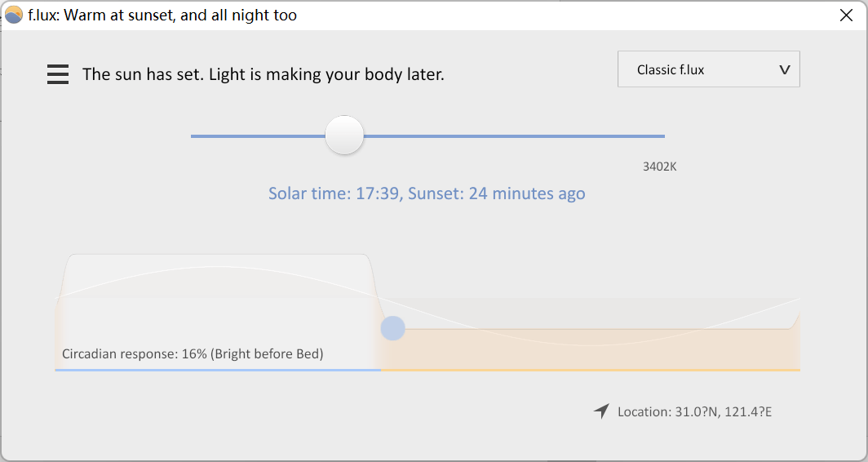Close the f.lux window
The image size is (868, 462).
coord(846,15)
